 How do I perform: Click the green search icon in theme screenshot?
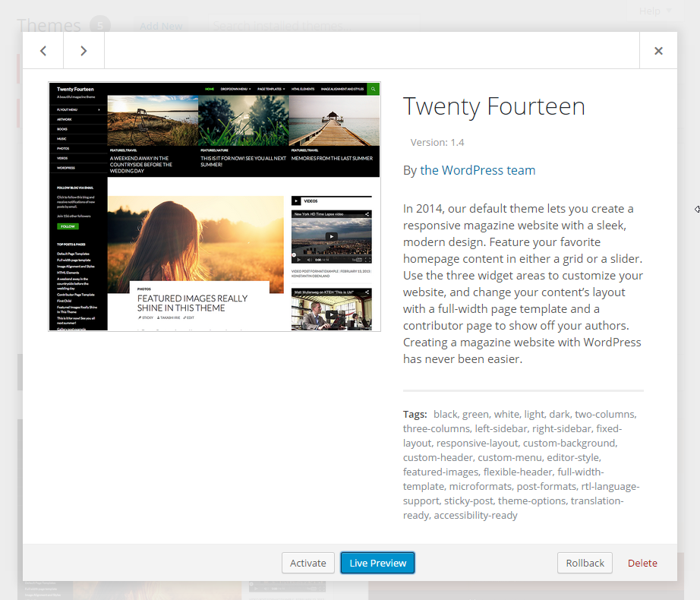click(x=374, y=89)
